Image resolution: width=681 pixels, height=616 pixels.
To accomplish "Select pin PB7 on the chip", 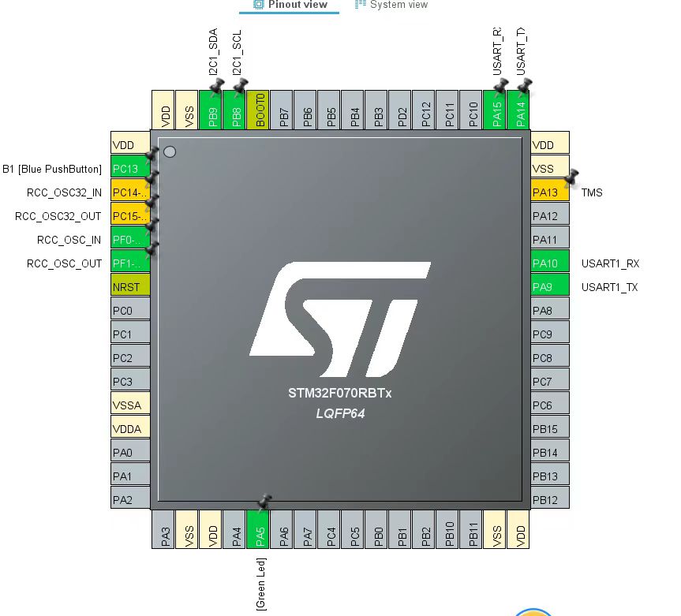I will click(282, 110).
